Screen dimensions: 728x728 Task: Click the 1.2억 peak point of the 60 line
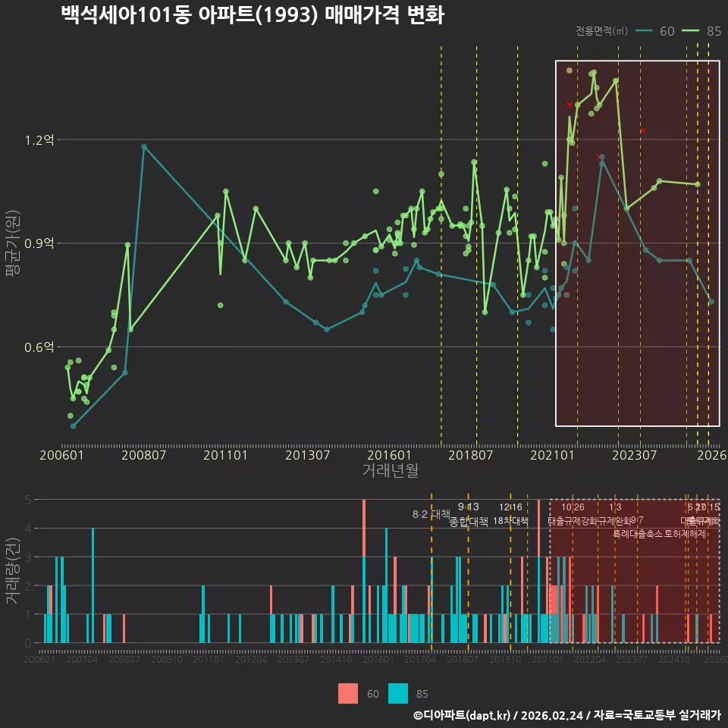(144, 146)
